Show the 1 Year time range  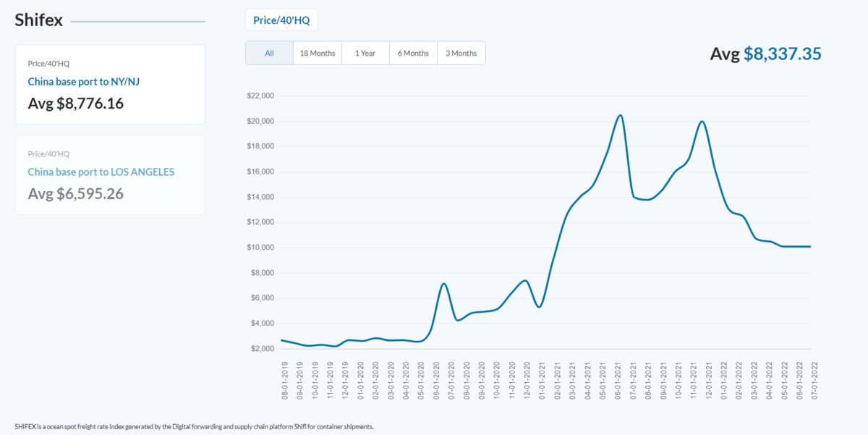(365, 53)
